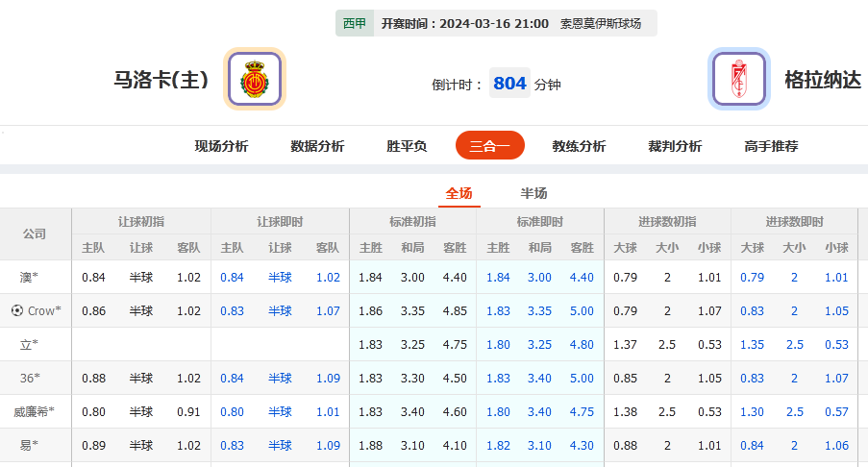The height and width of the screenshot is (467, 868).
Task: Click the Granada team crest logo
Action: [738, 79]
